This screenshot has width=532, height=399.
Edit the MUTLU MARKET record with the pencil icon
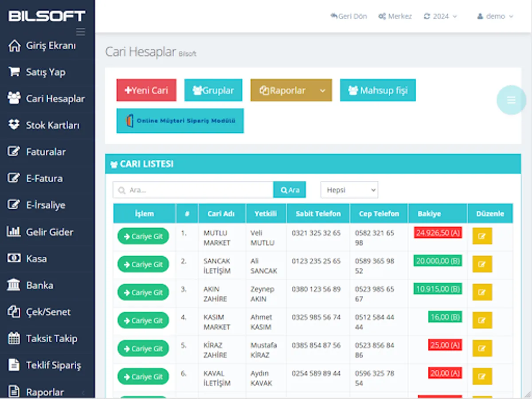pyautogui.click(x=482, y=236)
